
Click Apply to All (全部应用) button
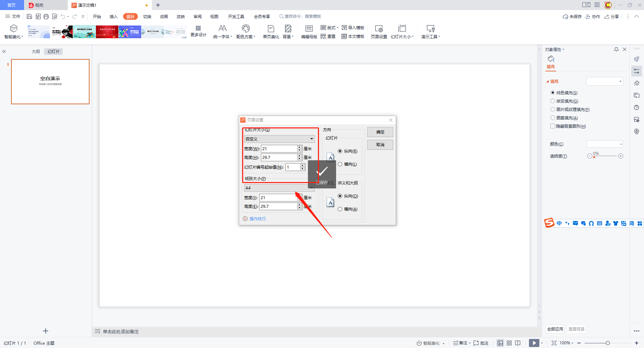pyautogui.click(x=555, y=329)
